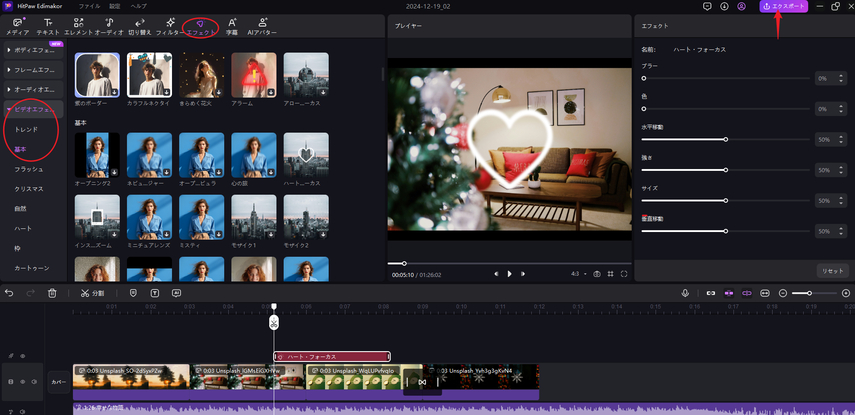The width and height of the screenshot is (855, 415).
Task: Click the エクスポート export button
Action: [784, 6]
